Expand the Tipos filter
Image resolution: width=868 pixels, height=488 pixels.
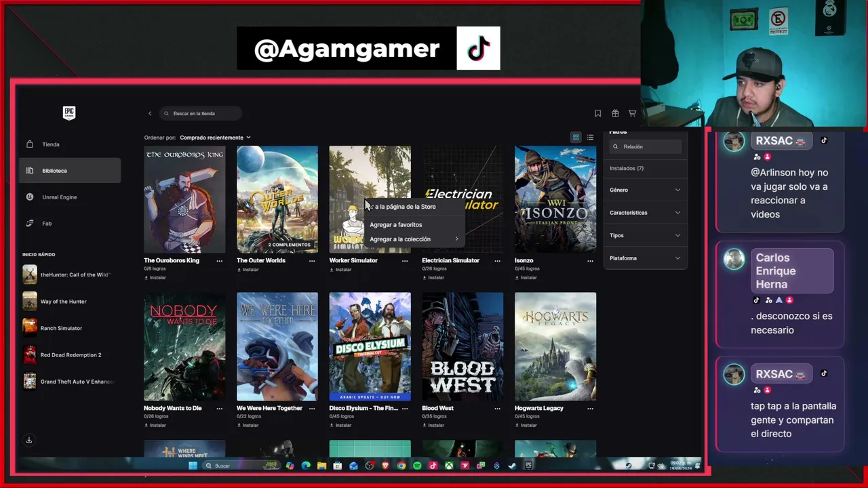[x=645, y=235]
